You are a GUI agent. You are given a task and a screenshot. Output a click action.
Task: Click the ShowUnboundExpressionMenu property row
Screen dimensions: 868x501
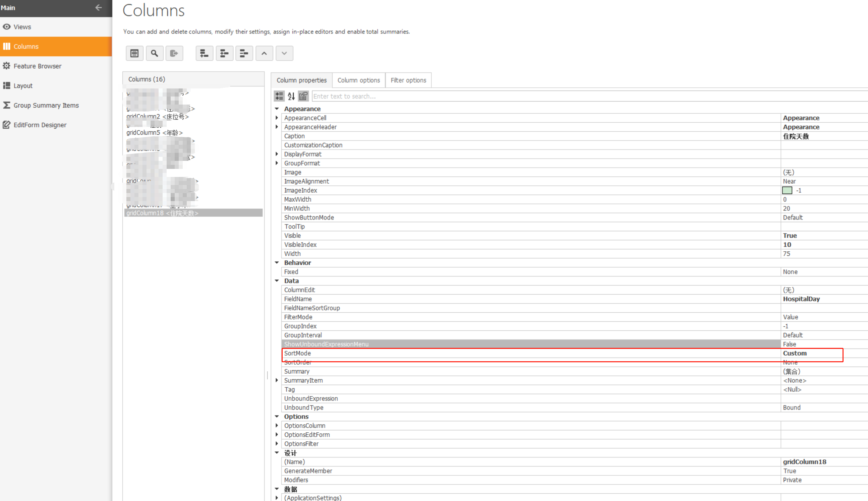coord(575,344)
